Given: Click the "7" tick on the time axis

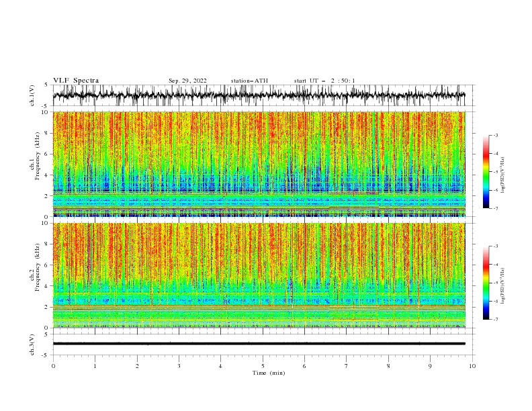Looking at the screenshot, I should pyautogui.click(x=347, y=366).
